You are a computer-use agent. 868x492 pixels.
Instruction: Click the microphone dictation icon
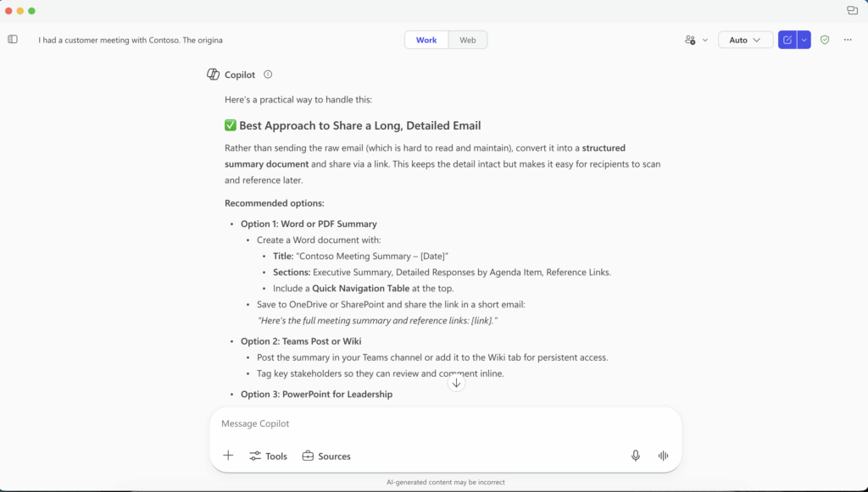(x=636, y=456)
